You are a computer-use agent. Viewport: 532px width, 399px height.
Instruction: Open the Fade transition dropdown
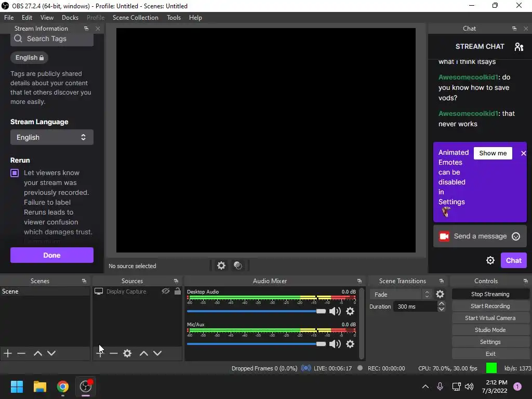point(401,294)
